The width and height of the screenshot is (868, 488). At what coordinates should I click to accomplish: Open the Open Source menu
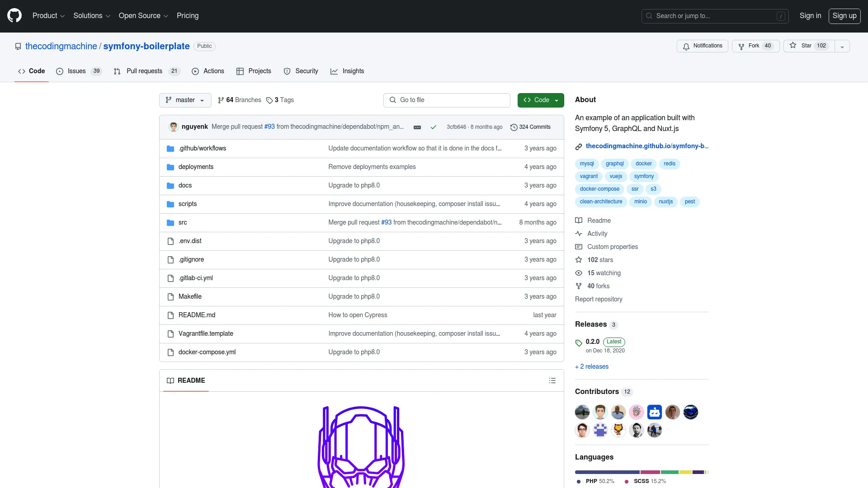coord(143,16)
